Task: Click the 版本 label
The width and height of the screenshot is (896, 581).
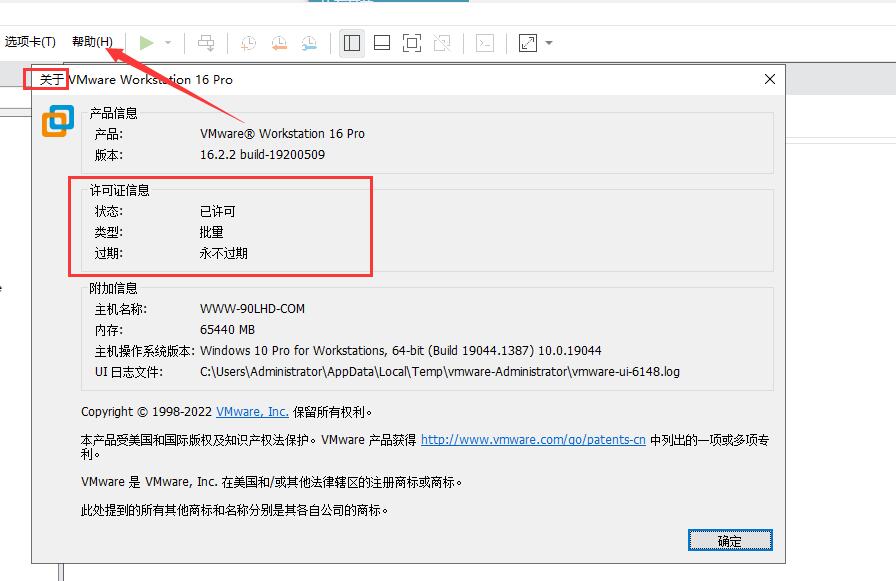Action: [109, 155]
